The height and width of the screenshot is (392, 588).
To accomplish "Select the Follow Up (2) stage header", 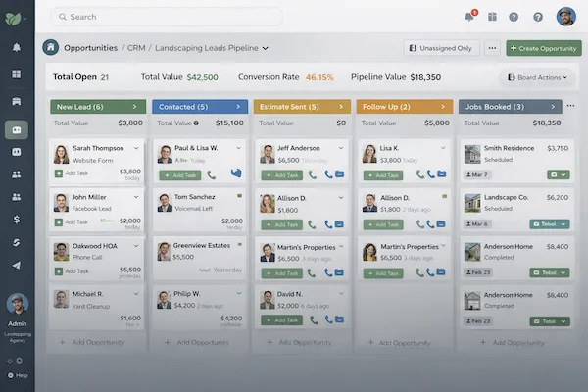I will pyautogui.click(x=405, y=107).
